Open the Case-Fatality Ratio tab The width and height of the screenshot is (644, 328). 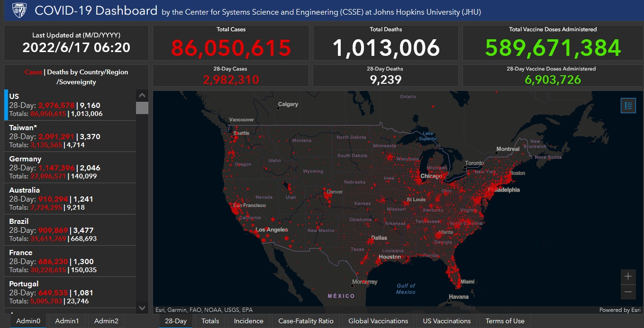pyautogui.click(x=306, y=321)
